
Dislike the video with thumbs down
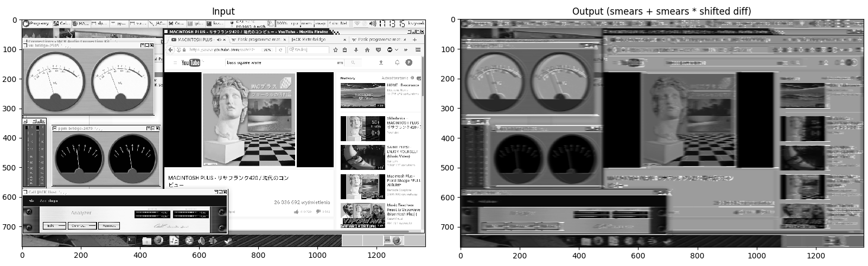tap(318, 211)
